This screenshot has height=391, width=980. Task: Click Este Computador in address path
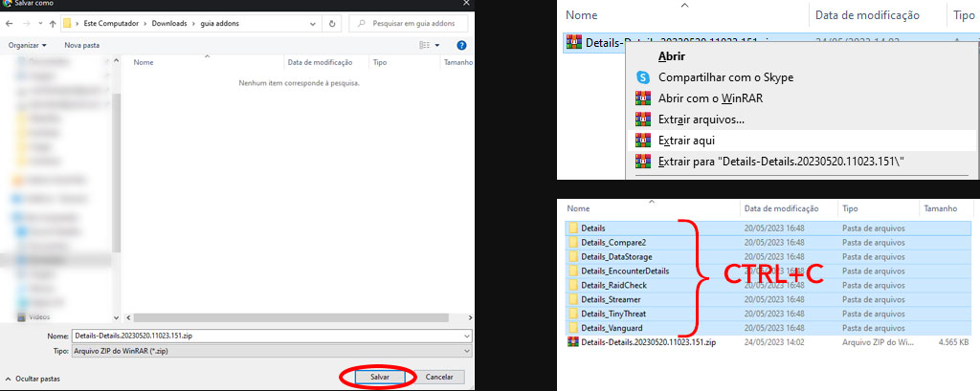point(109,24)
